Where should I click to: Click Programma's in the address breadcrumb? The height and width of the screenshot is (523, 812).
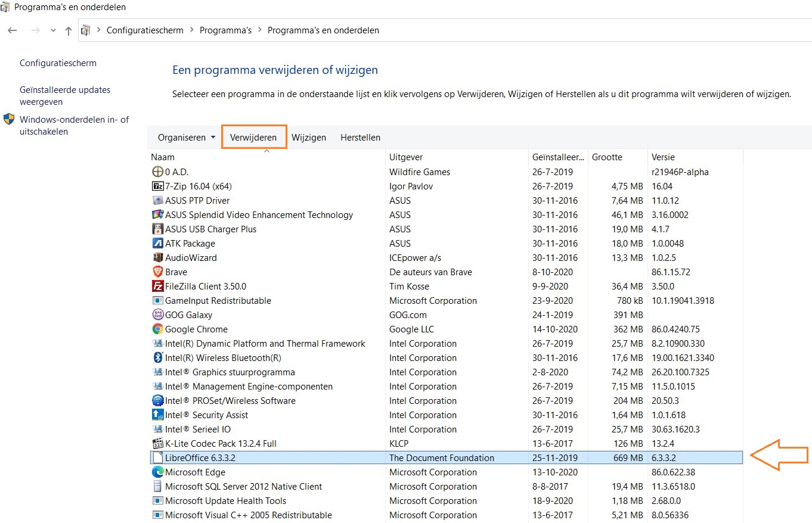pyautogui.click(x=225, y=30)
